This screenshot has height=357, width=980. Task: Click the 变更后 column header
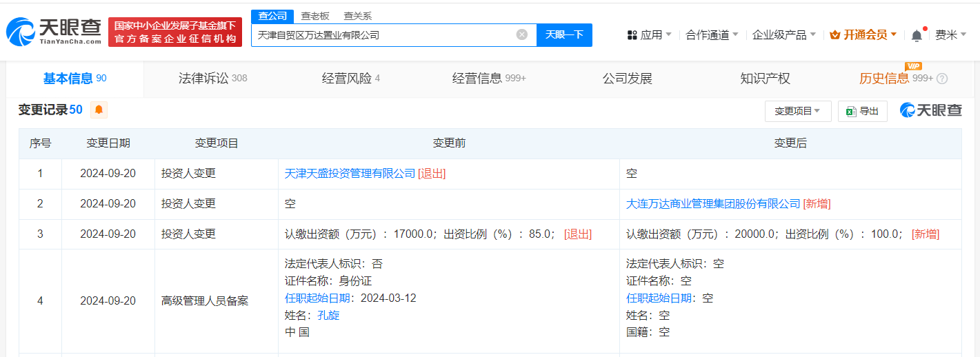[790, 143]
